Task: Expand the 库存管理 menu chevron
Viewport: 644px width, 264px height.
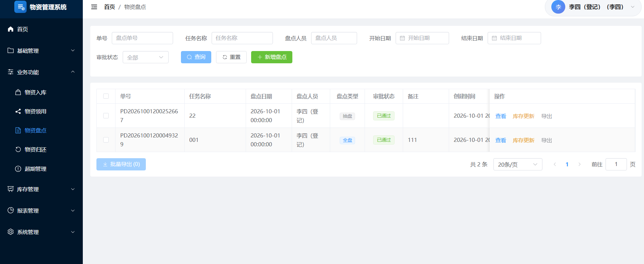Action: pyautogui.click(x=73, y=189)
